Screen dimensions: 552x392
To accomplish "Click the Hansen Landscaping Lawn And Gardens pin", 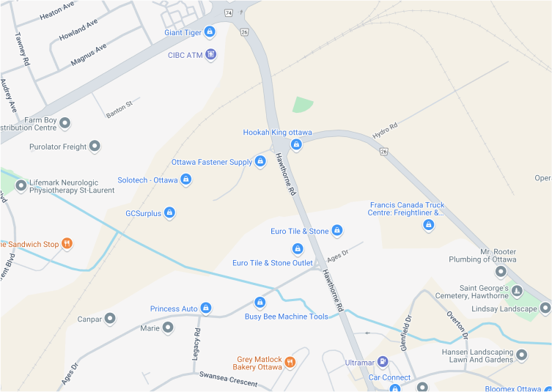I will pyautogui.click(x=522, y=355).
